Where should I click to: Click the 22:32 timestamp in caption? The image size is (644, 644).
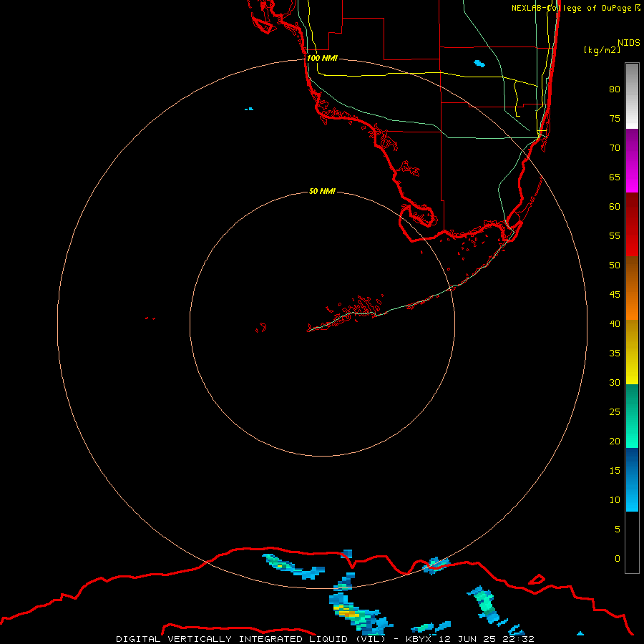point(518,639)
